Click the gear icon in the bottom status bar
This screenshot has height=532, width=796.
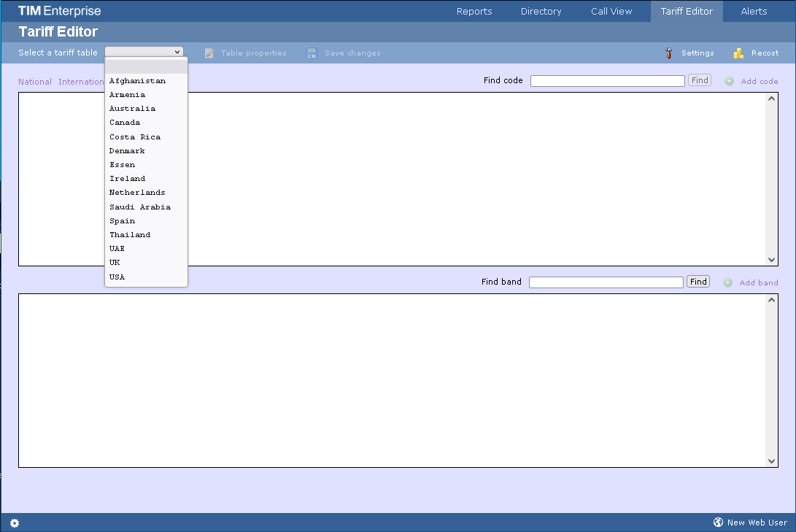(15, 523)
